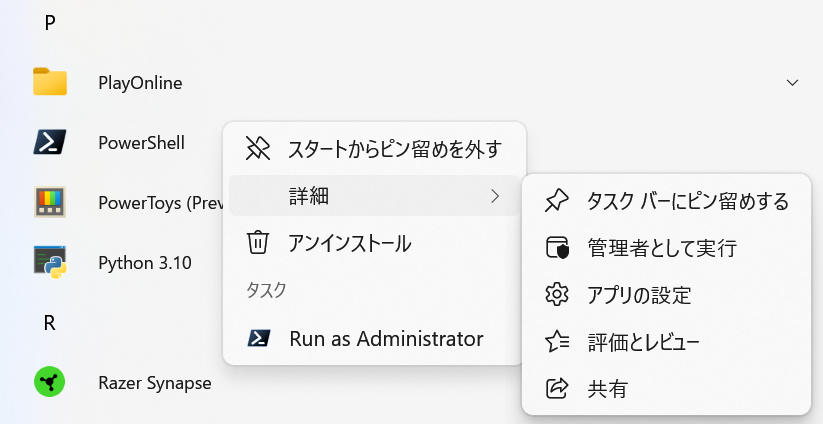
Task: Select スタートからピン留めを外す menu entry
Action: coord(375,149)
